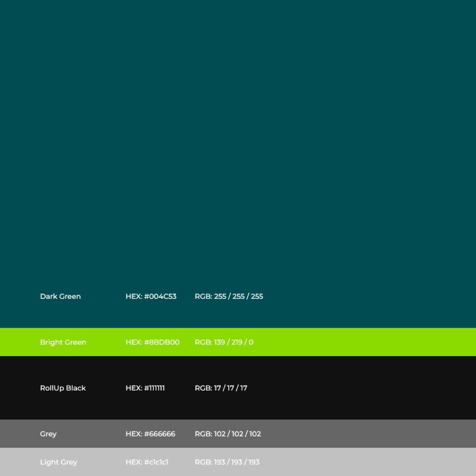Click the "RGB: 139 / 219 / 0" value
This screenshot has height=476, width=476.
pyautogui.click(x=224, y=342)
